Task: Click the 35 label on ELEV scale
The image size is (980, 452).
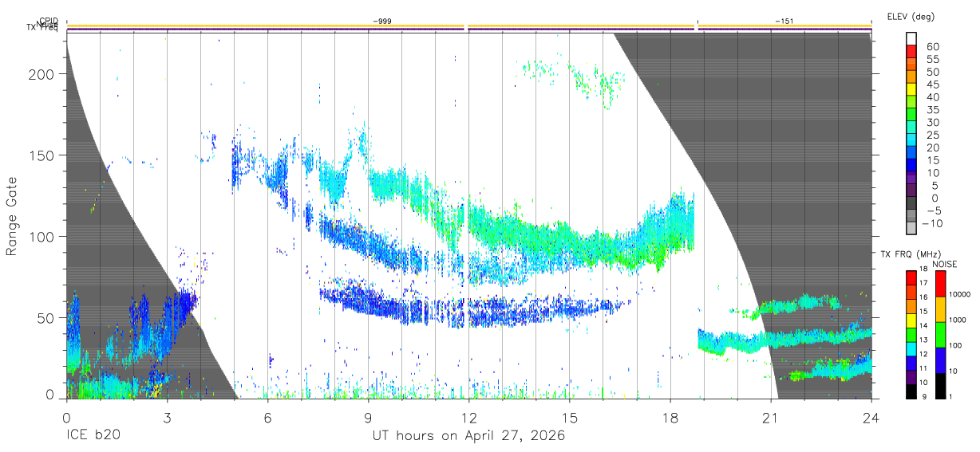Action: 931,110
